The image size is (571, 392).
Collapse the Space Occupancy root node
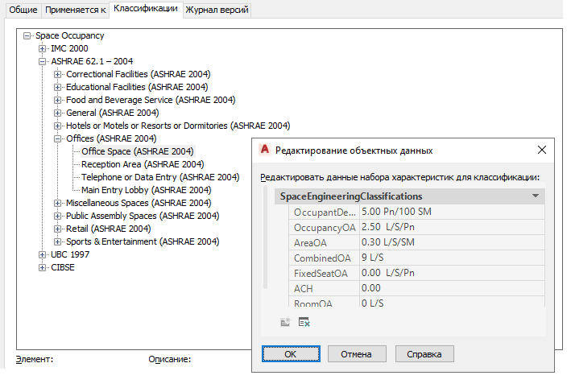coord(27,35)
